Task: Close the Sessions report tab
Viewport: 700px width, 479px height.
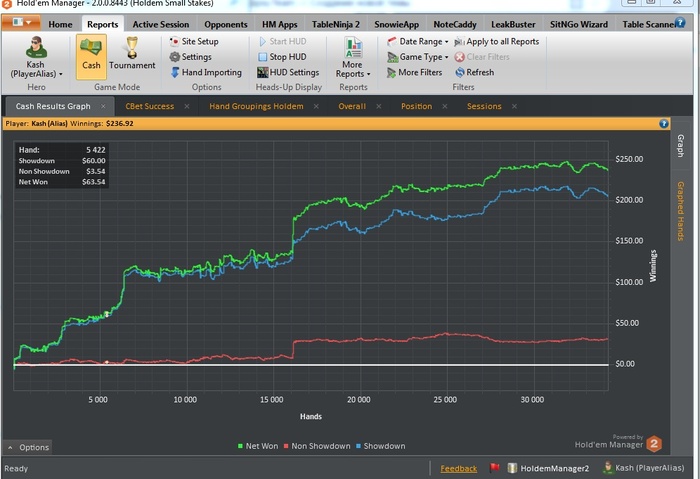Action: tap(514, 106)
